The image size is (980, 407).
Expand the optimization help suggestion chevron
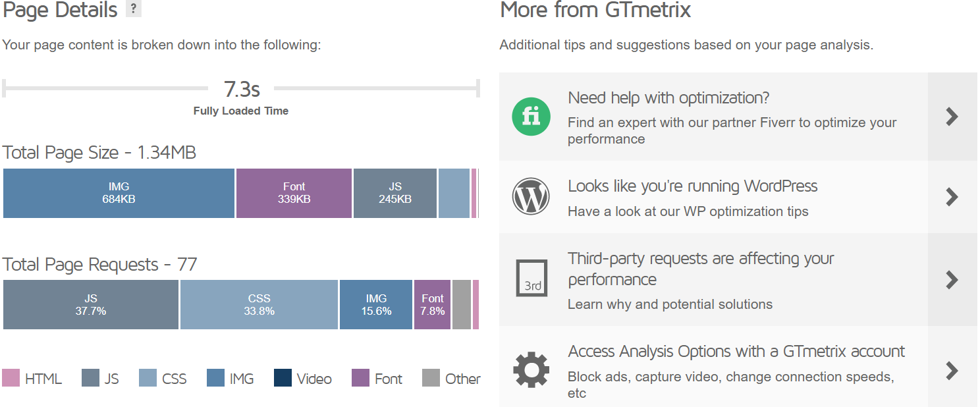952,116
